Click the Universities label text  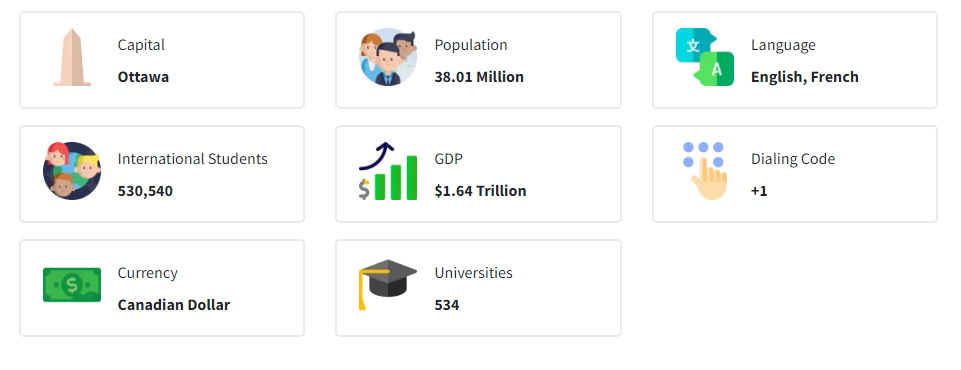coord(474,273)
